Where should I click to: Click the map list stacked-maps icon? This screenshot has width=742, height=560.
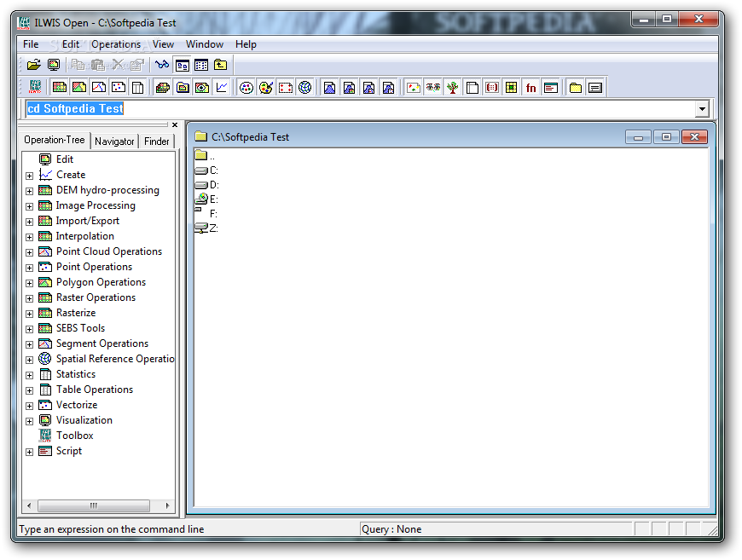pyautogui.click(x=163, y=87)
